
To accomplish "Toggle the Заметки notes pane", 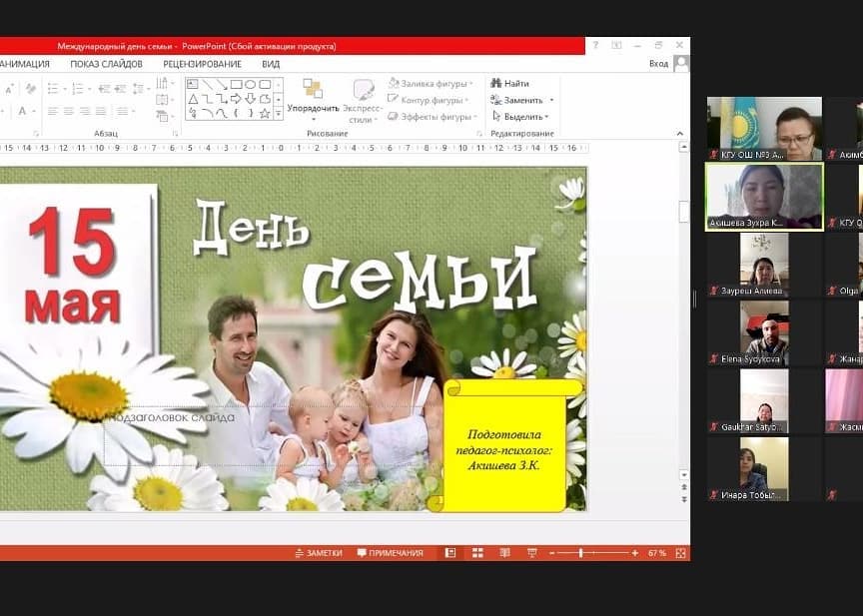I will (x=318, y=553).
